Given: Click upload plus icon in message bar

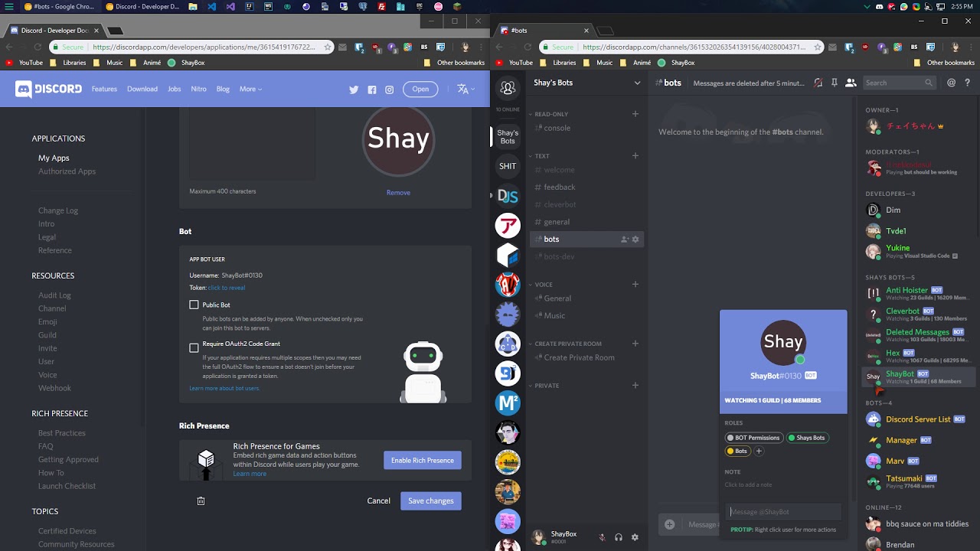Looking at the screenshot, I should pyautogui.click(x=670, y=524).
